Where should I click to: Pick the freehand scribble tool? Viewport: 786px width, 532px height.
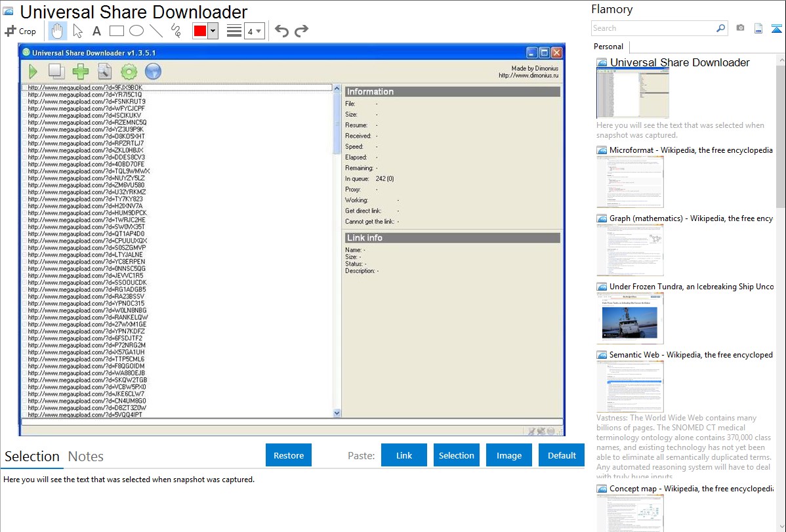click(176, 31)
